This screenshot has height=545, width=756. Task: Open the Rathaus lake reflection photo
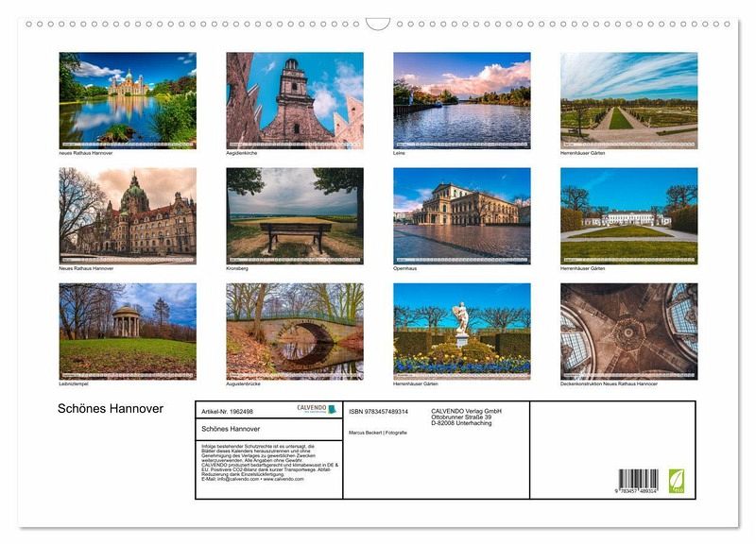128,101
